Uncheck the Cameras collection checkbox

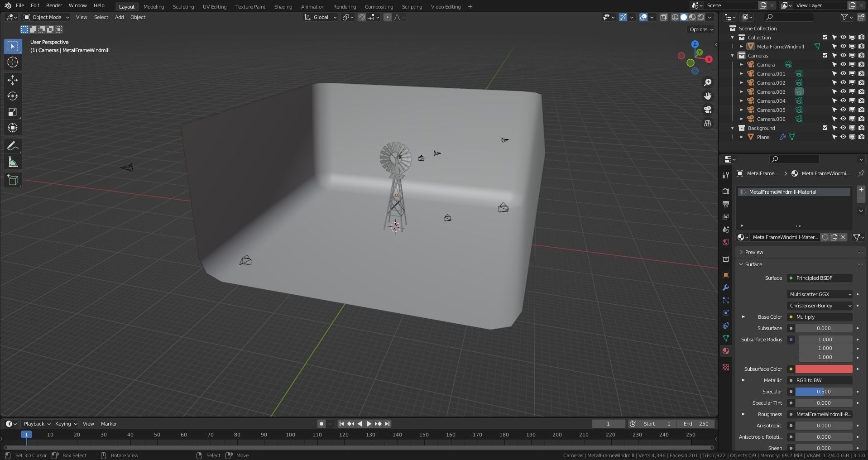(x=825, y=56)
